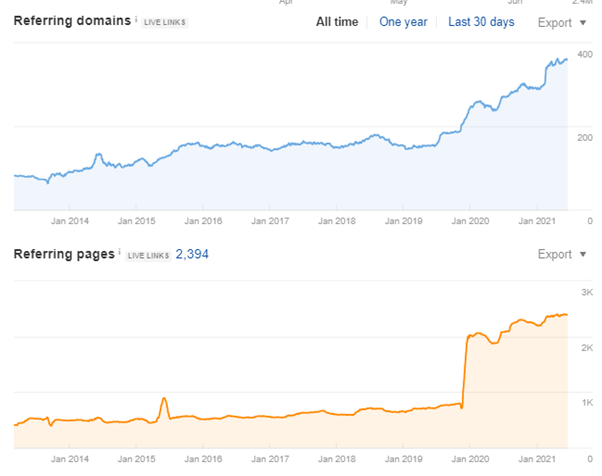Click Jan 2017 label on domains chart
The width and height of the screenshot is (602, 476).
270,221
